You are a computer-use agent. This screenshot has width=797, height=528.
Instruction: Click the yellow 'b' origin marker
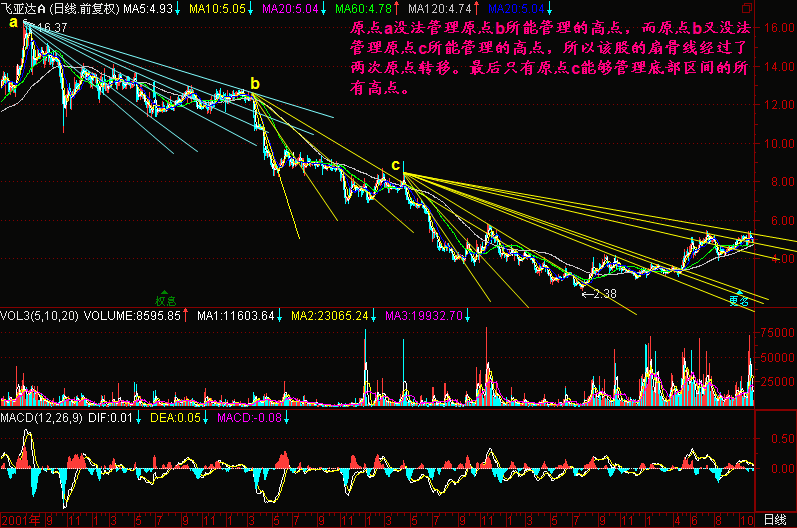pos(255,84)
